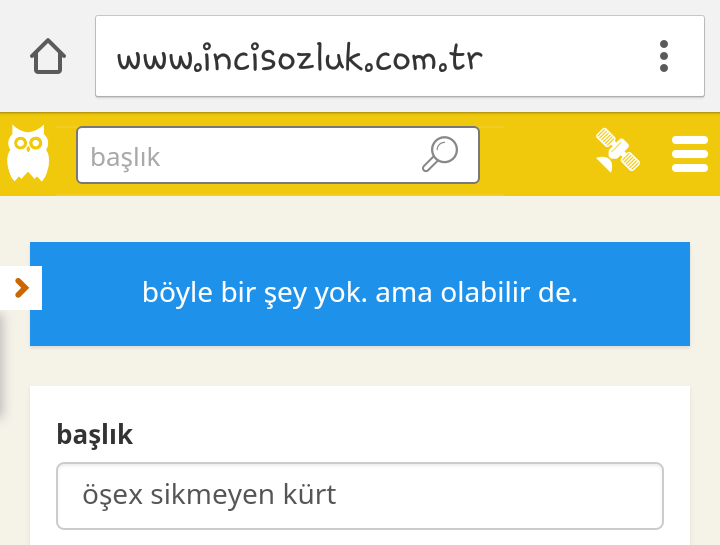Reveal the hidden left drawer using arrow tab
The height and width of the screenshot is (545, 720).
pos(21,288)
